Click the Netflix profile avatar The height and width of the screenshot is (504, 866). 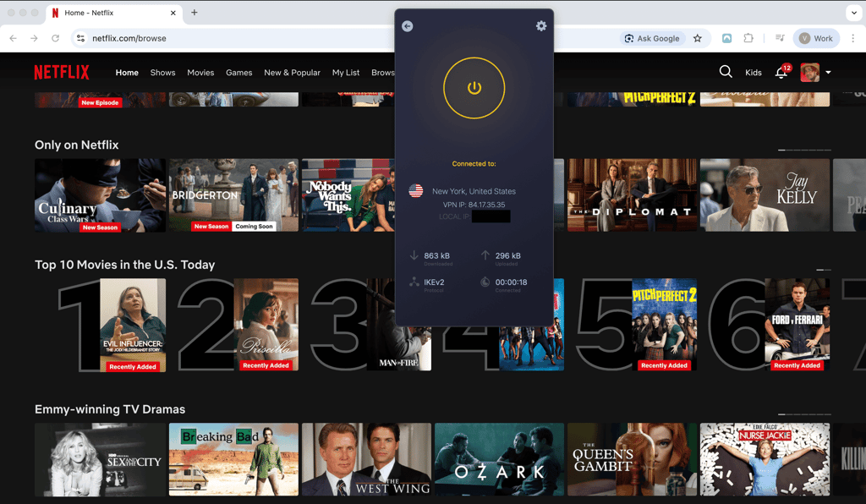click(x=809, y=73)
